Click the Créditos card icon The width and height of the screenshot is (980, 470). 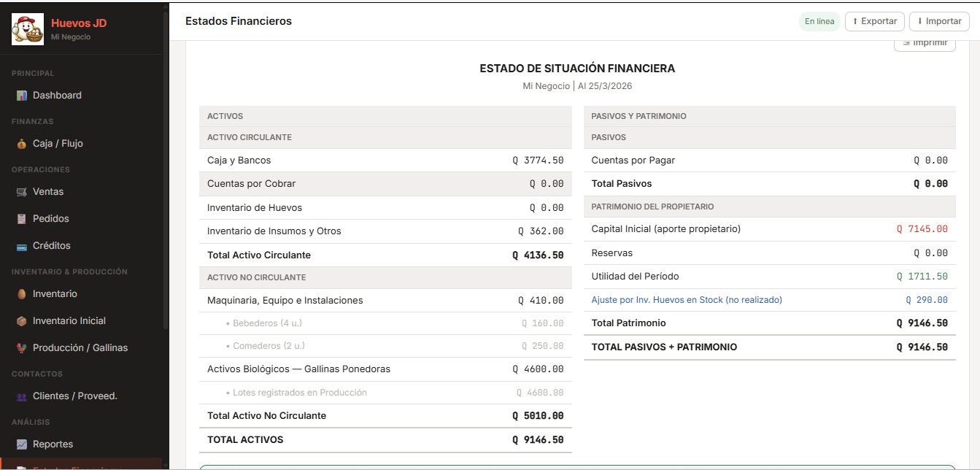(22, 246)
